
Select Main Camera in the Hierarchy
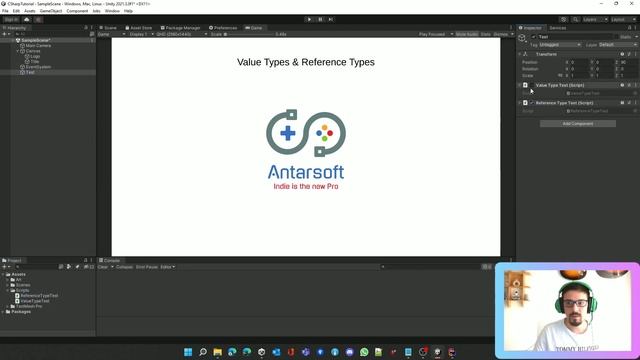38,46
